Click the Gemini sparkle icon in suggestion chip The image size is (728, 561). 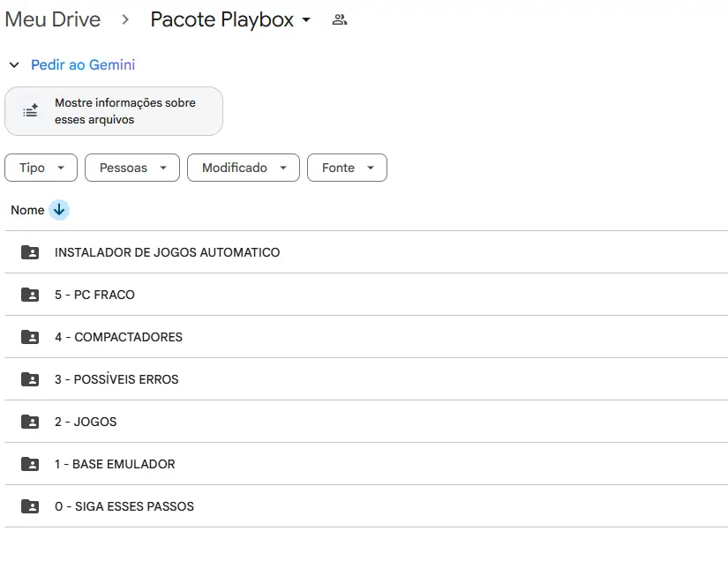[x=29, y=110]
